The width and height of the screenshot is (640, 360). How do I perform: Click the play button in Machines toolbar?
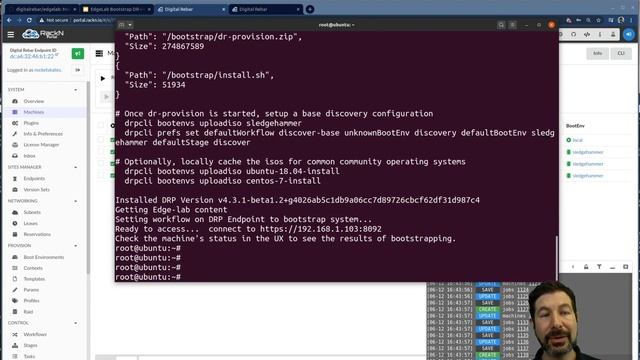[x=103, y=78]
